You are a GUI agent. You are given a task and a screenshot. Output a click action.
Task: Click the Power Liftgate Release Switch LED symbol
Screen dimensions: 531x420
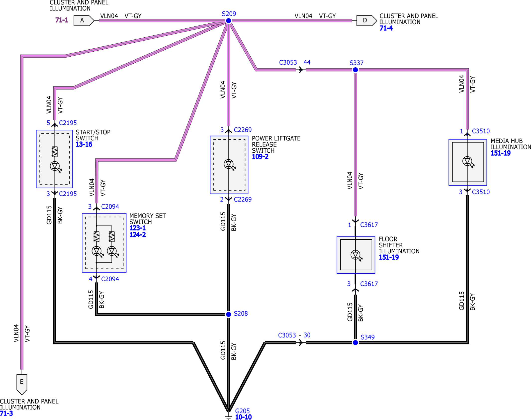[x=229, y=165]
